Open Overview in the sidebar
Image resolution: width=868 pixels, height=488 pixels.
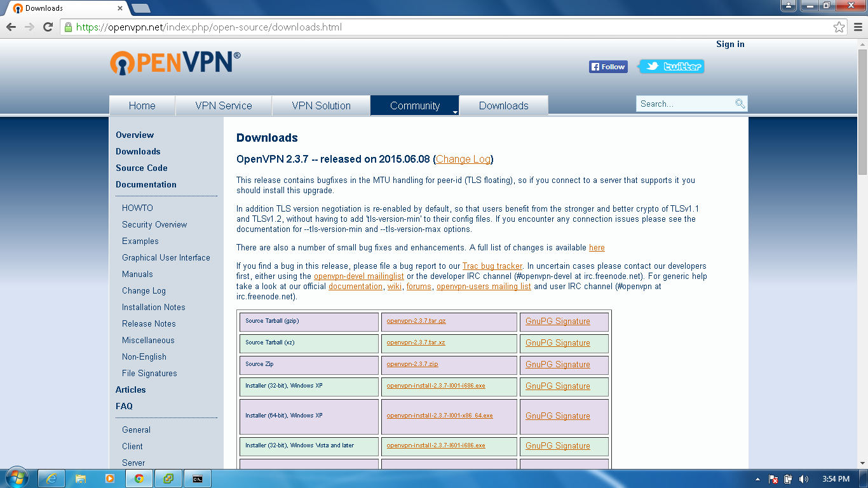tap(135, 135)
